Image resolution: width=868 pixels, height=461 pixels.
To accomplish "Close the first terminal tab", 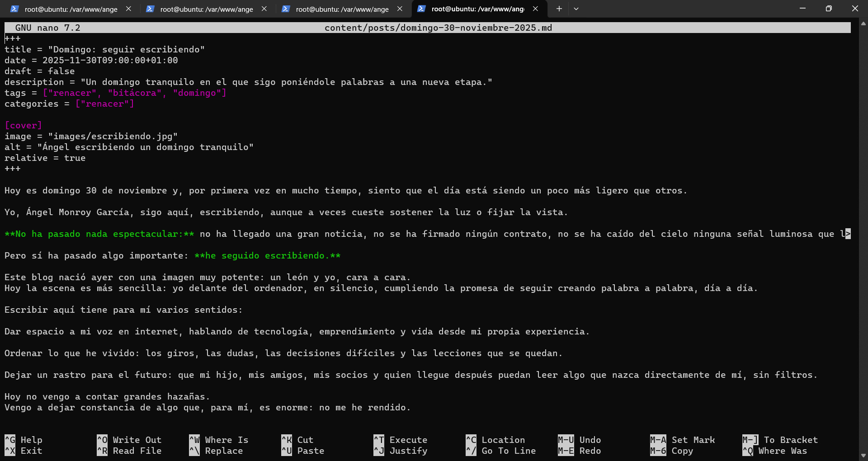I will point(128,9).
